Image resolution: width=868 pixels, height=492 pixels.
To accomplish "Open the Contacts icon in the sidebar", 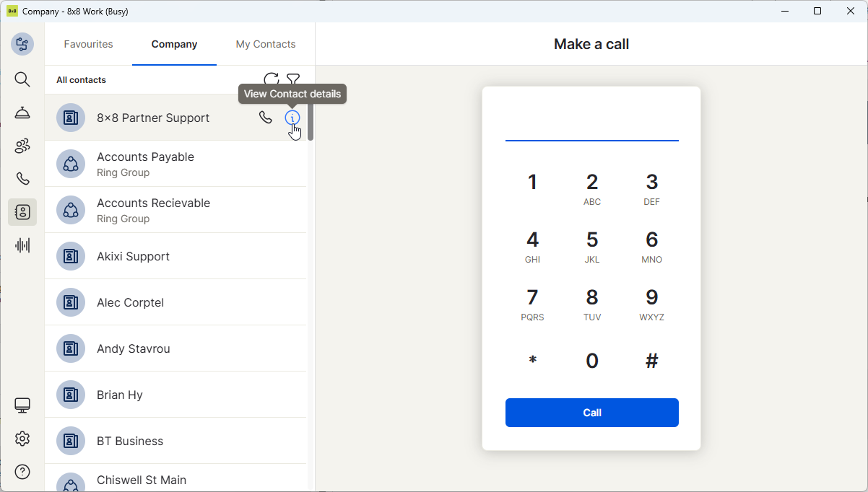I will 22,212.
